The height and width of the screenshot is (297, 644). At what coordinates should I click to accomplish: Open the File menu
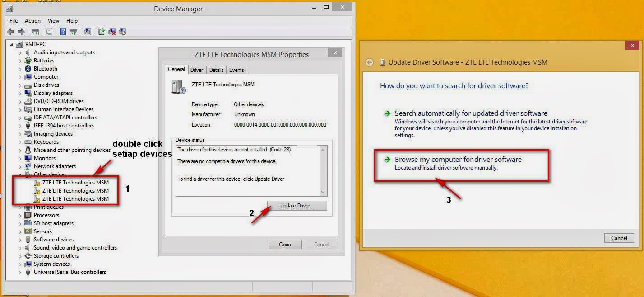pos(14,21)
